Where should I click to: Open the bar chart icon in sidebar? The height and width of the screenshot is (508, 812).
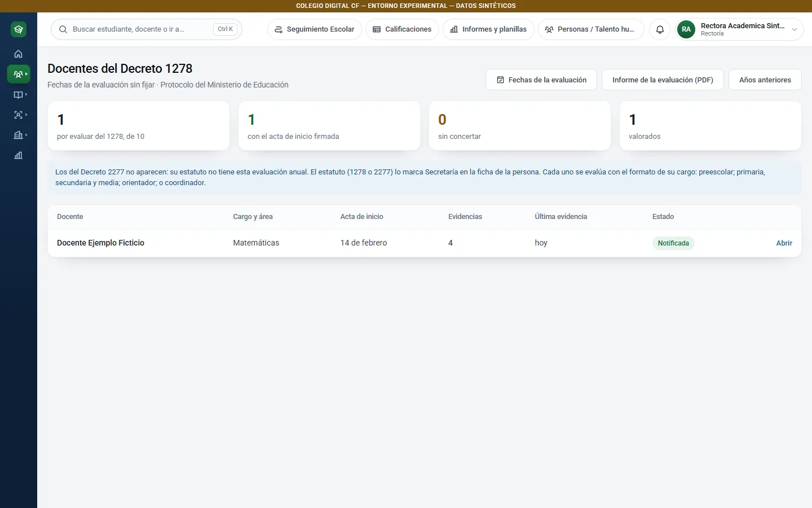19,155
